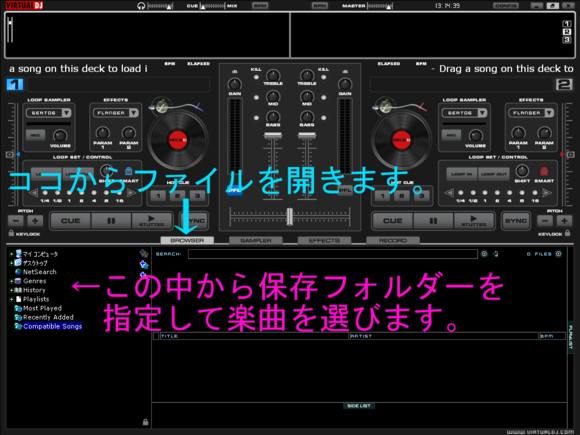The image size is (580, 435).
Task: Toggle left channel treble Kill button
Action: 256,77
